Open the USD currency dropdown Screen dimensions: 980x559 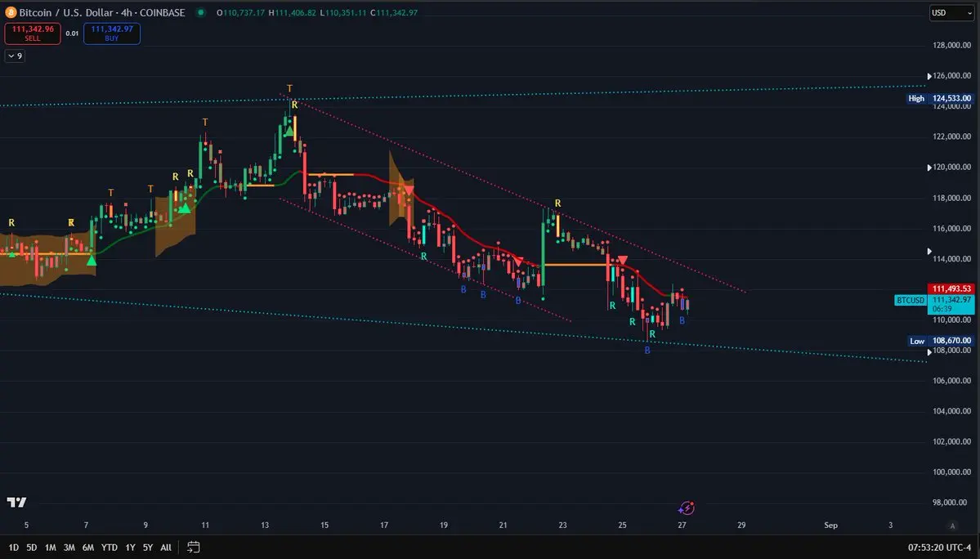(951, 12)
